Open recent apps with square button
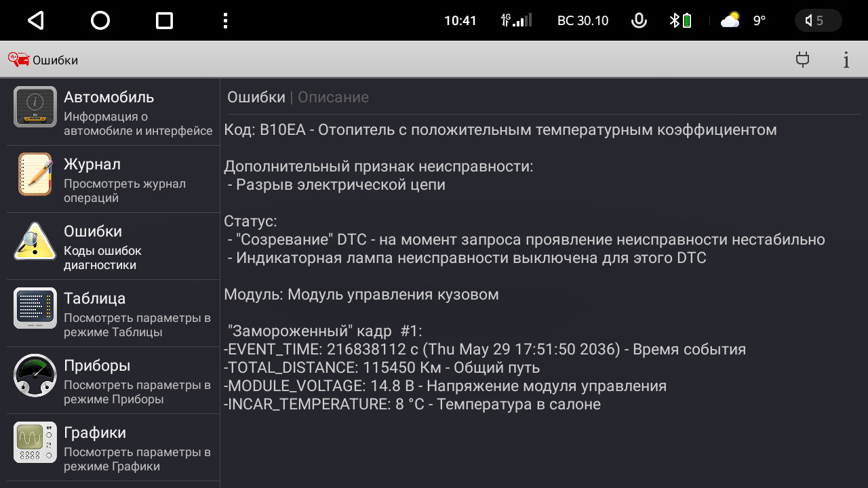 tap(164, 21)
